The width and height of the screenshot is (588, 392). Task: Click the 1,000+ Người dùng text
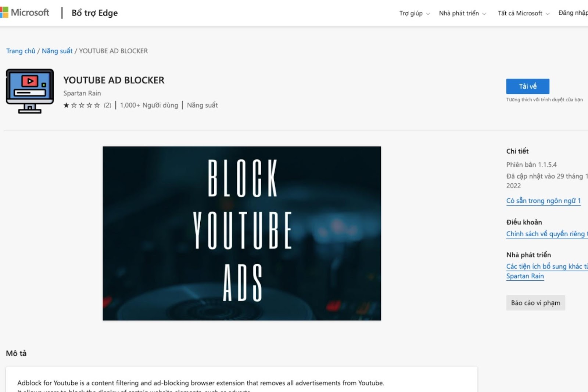(149, 105)
